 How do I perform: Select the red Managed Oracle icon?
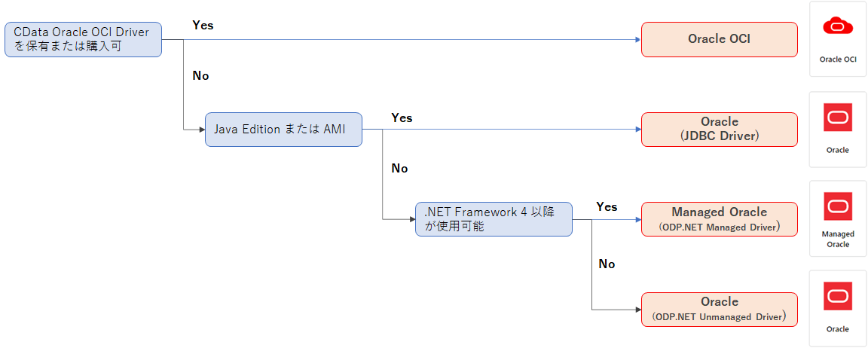tap(838, 206)
